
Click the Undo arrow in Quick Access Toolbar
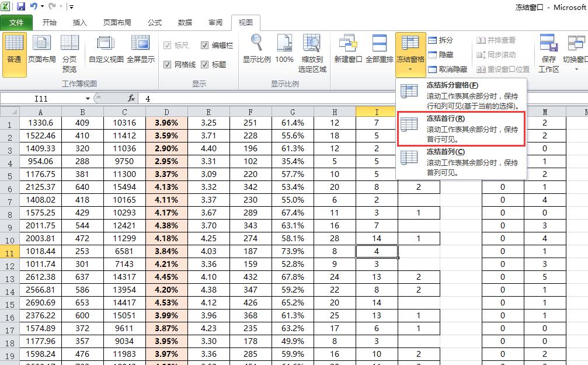(33, 5)
